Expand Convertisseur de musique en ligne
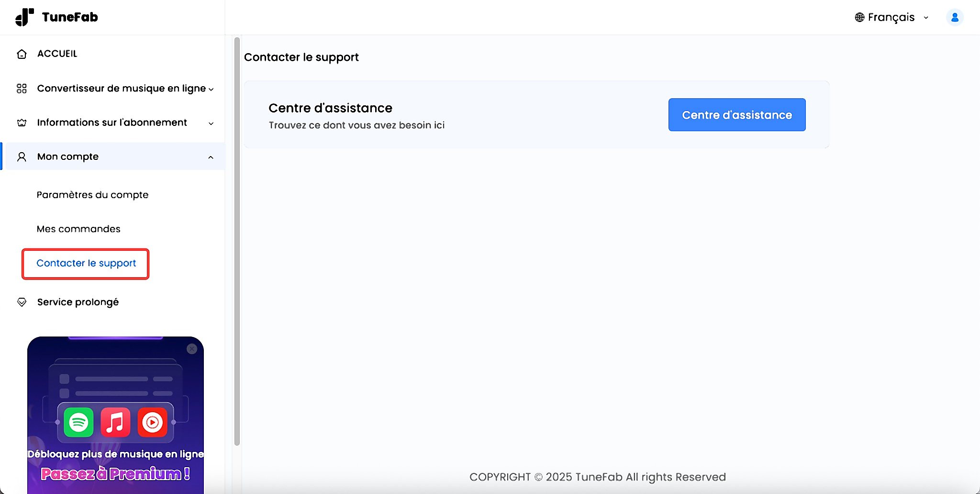The width and height of the screenshot is (980, 494). pos(212,89)
